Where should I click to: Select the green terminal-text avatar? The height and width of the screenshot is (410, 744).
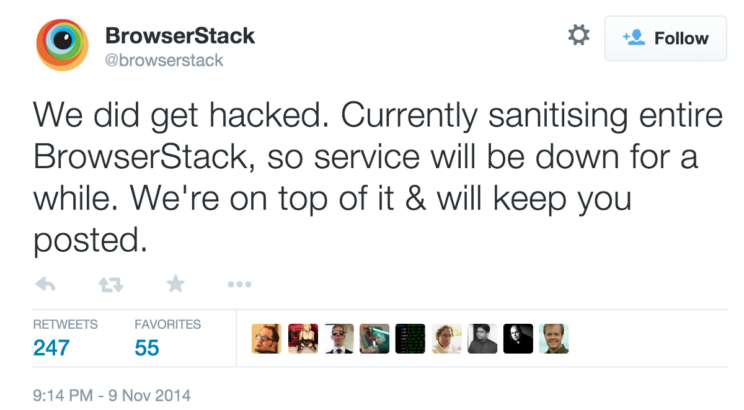pos(410,338)
